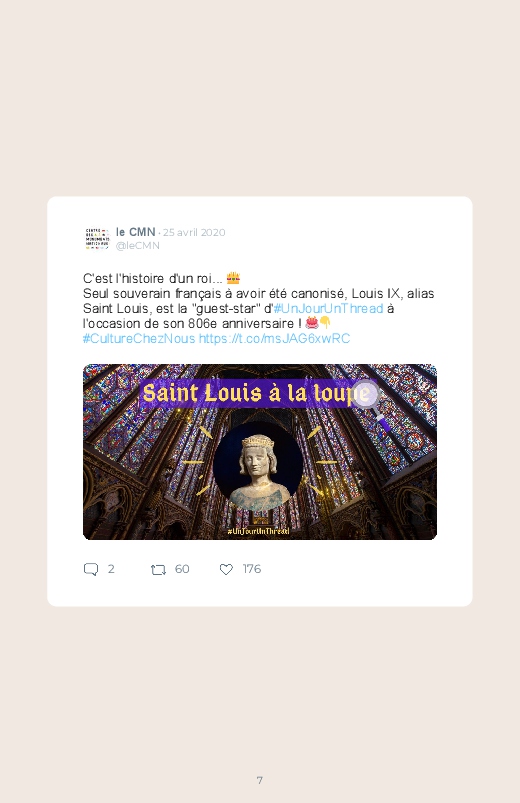Click the reply speech bubble icon
This screenshot has width=520, height=803.
click(x=91, y=569)
